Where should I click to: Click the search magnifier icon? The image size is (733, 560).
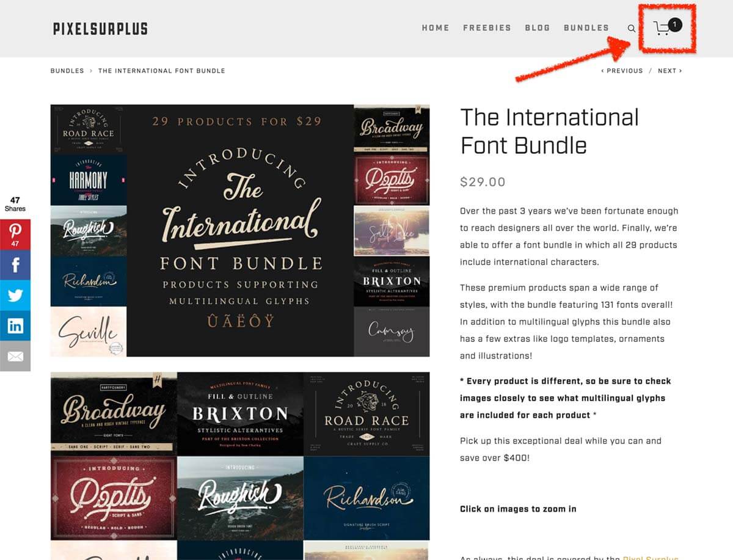coord(632,28)
